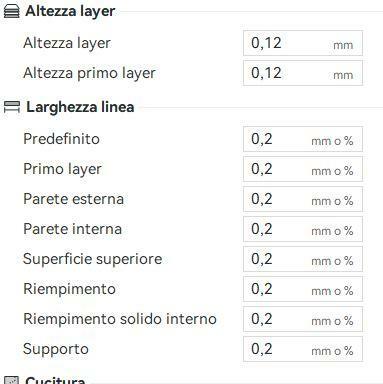Click the Primo layer line width field

[x=303, y=169]
